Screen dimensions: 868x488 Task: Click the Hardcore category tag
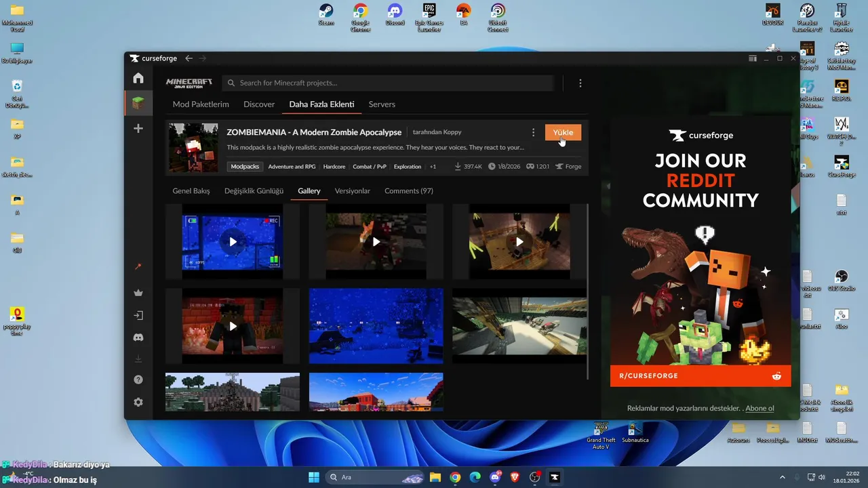pyautogui.click(x=334, y=167)
